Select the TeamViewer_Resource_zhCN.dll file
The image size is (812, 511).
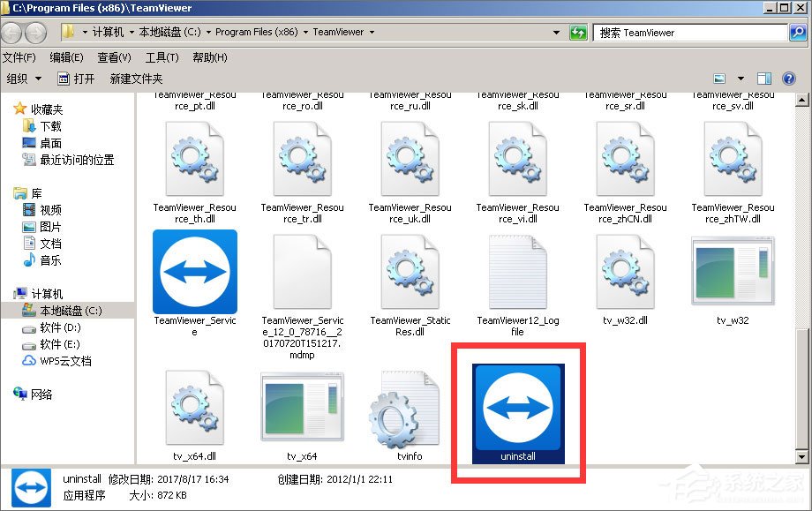pyautogui.click(x=626, y=159)
